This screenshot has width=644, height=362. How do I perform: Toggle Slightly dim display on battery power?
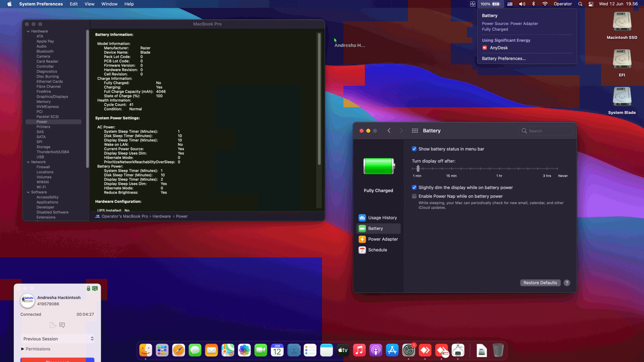tap(414, 187)
